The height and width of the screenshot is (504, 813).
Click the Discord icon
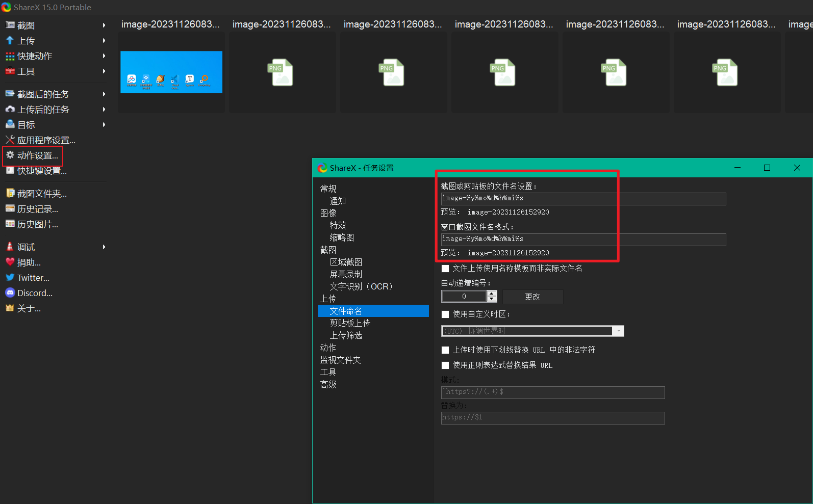click(10, 293)
